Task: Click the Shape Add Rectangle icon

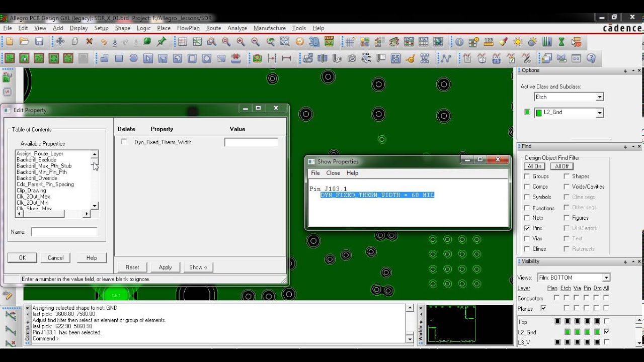Action: [119, 58]
